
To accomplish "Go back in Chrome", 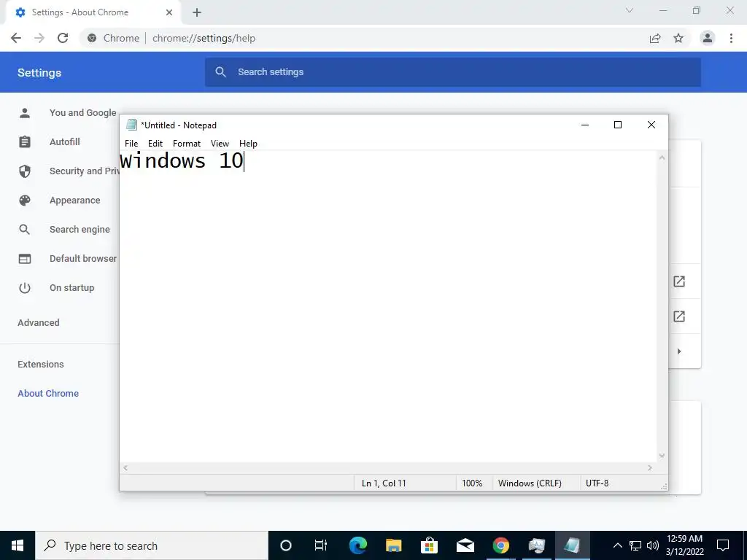I will click(16, 38).
